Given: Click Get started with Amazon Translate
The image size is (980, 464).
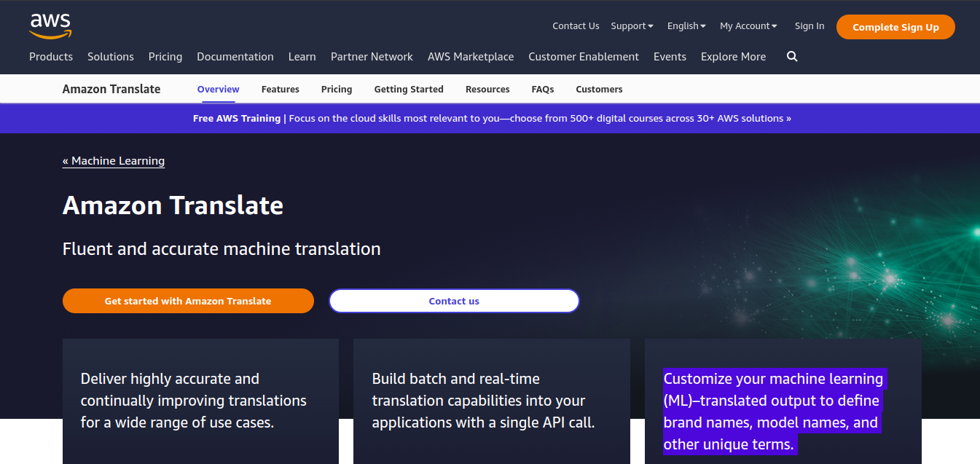Looking at the screenshot, I should point(188,301).
